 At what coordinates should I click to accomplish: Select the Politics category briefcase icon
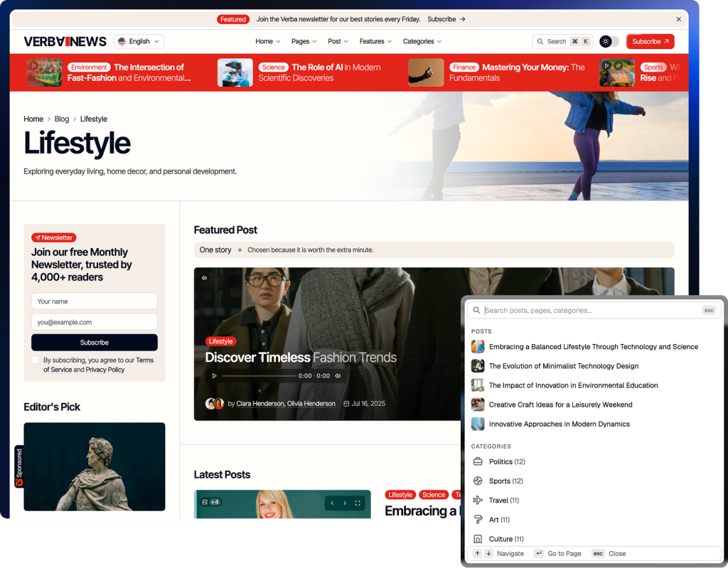pyautogui.click(x=478, y=461)
